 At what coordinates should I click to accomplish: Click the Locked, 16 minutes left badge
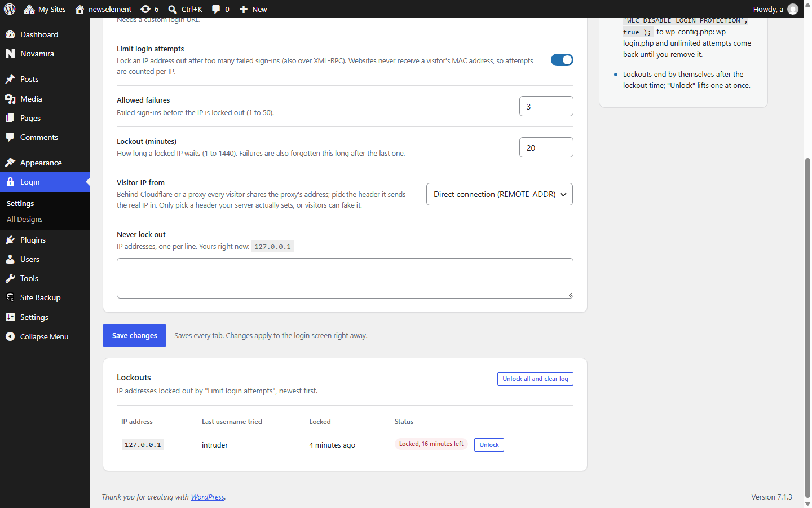pyautogui.click(x=431, y=444)
